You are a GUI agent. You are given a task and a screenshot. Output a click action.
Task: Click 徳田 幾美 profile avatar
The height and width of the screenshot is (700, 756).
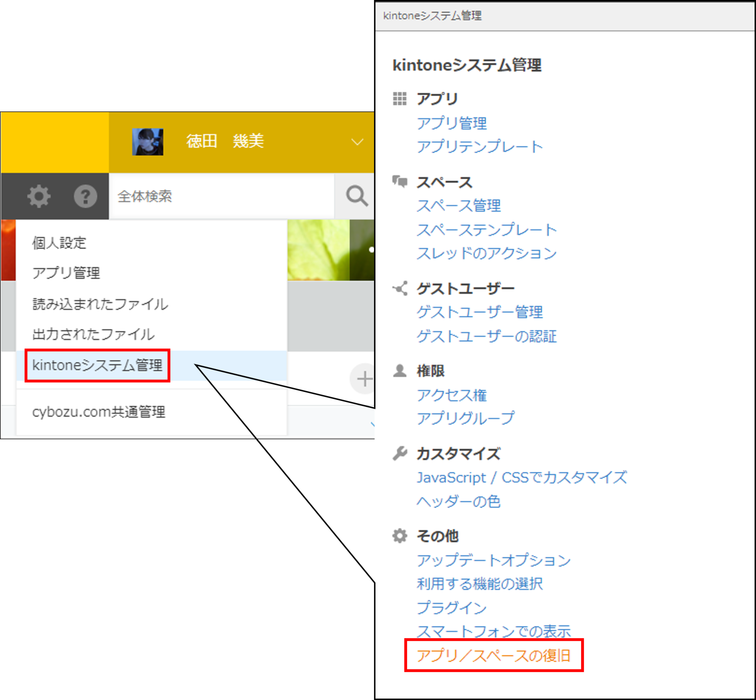[147, 142]
